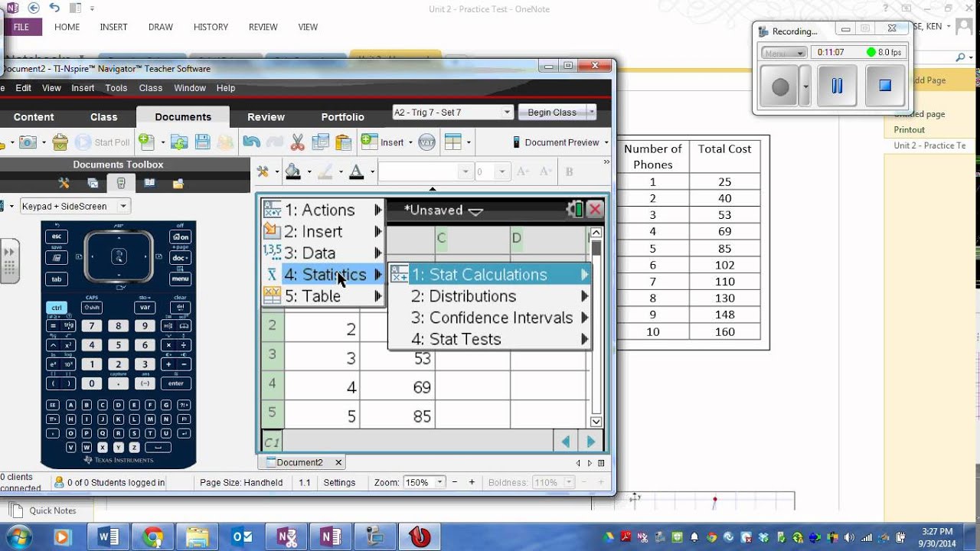Screen dimensions: 980x551
Task: Click the tab key on calculator keypad
Action: (57, 279)
